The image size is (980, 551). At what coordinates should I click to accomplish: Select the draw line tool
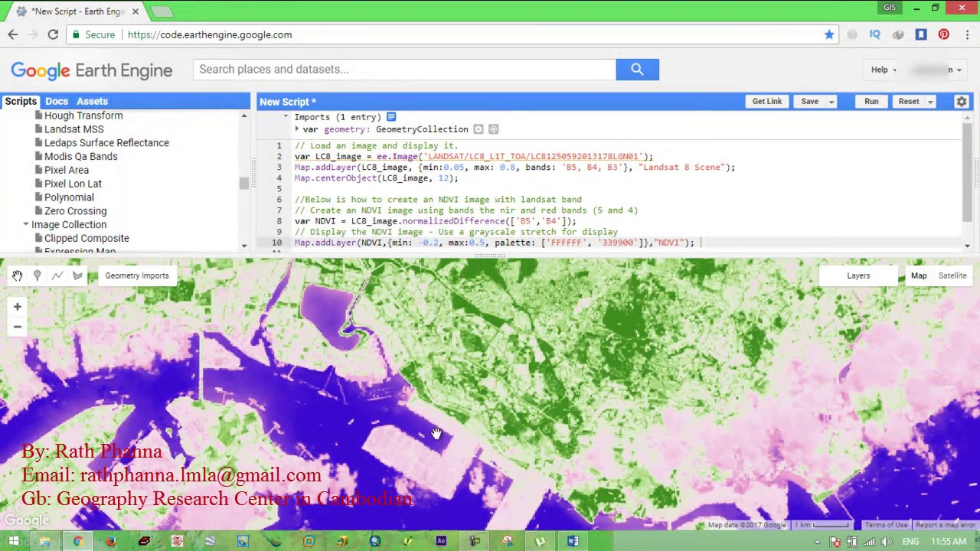[57, 275]
